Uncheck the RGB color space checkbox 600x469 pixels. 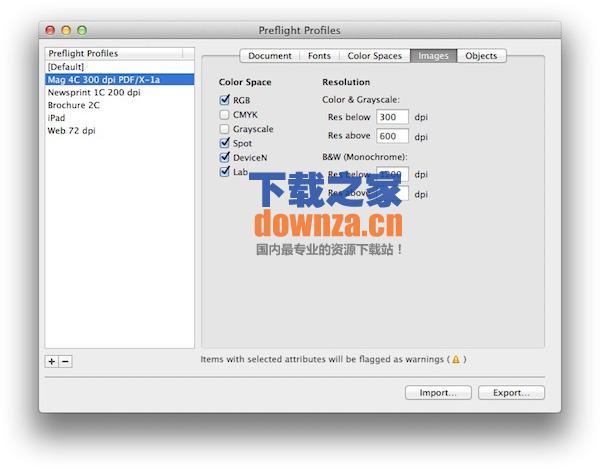click(225, 100)
